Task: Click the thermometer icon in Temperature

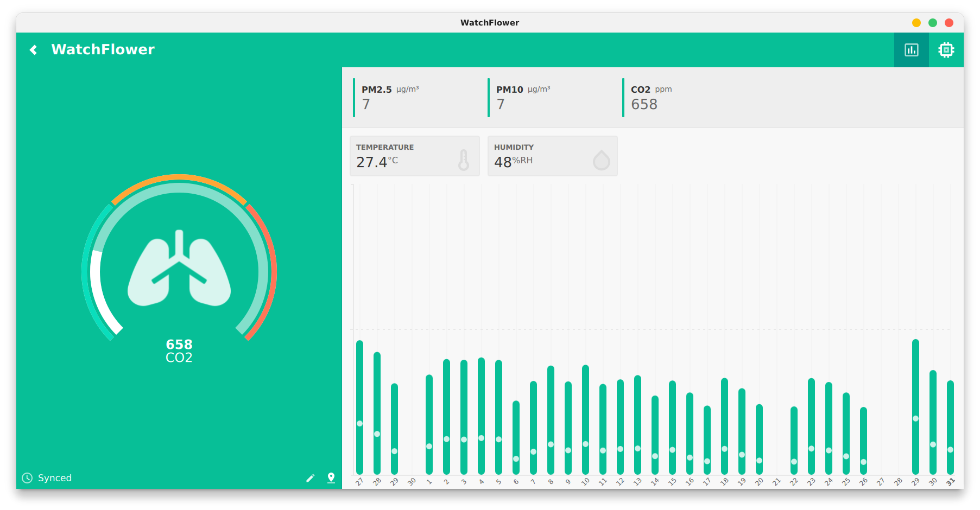Action: click(464, 160)
